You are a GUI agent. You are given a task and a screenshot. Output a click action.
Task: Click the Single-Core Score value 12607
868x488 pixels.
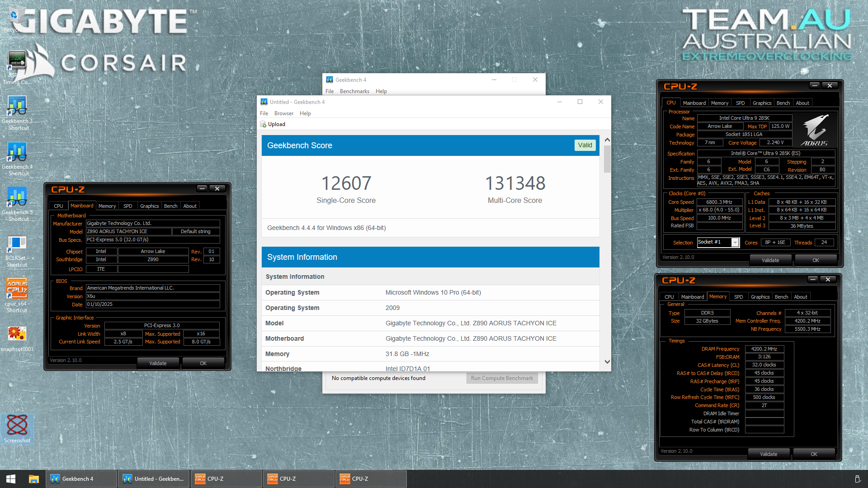(x=346, y=183)
